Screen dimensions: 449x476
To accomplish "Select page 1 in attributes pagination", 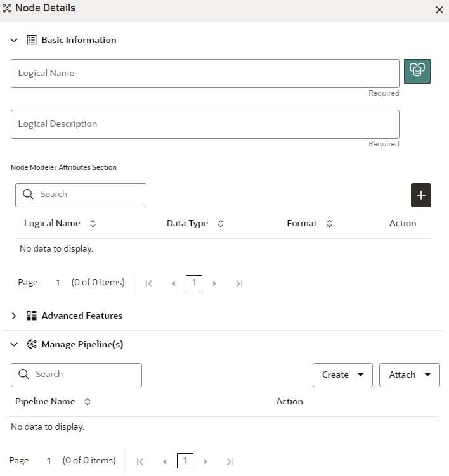I will click(x=194, y=283).
